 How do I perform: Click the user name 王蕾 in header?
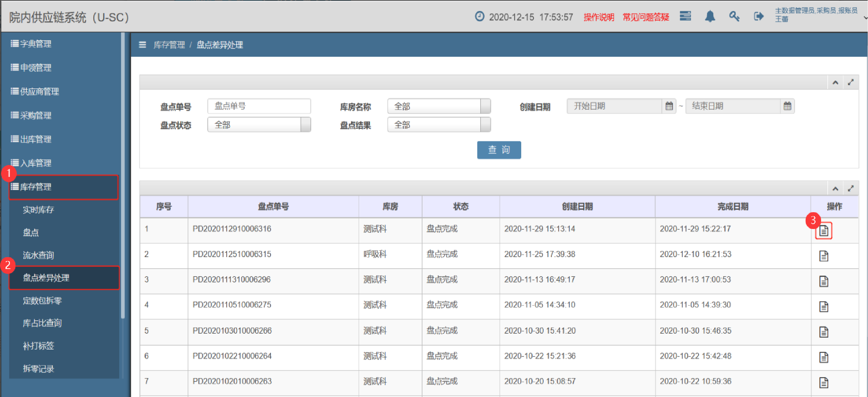click(x=781, y=19)
